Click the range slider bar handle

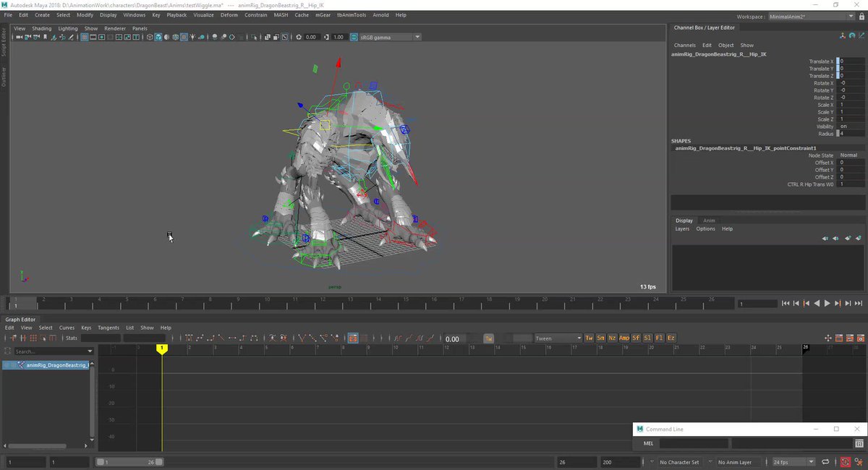[x=129, y=462]
